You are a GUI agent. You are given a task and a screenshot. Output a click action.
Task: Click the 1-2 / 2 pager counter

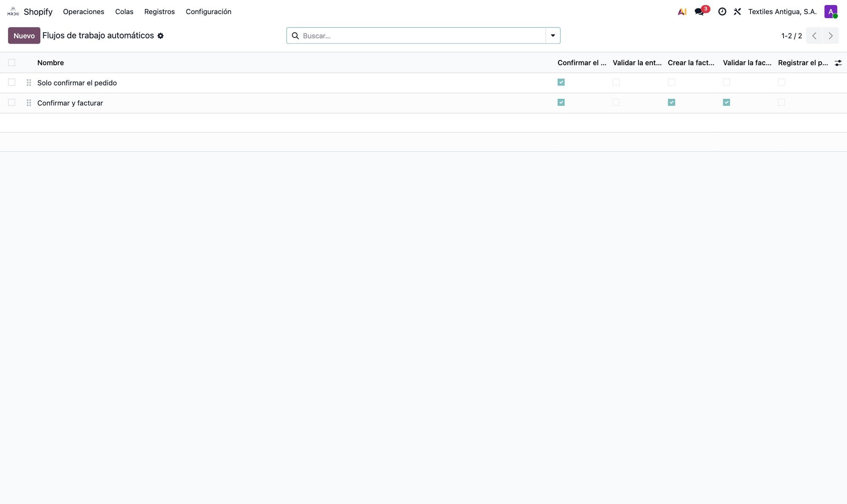791,36
